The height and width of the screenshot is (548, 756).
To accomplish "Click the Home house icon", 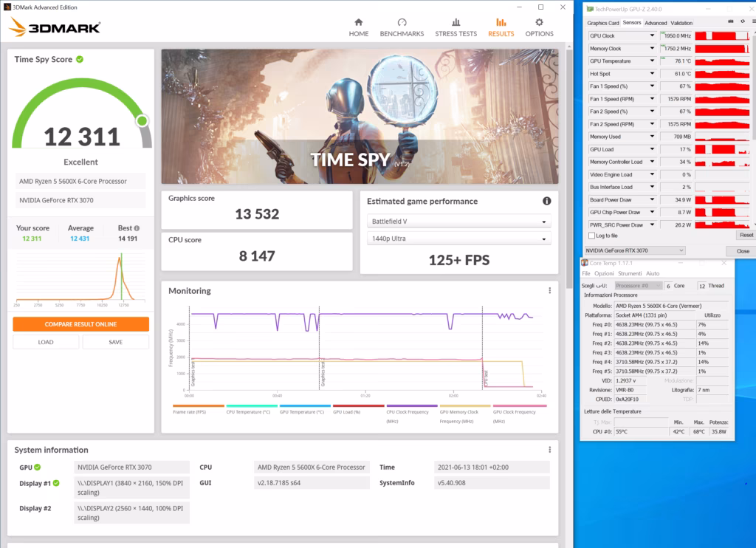I will pyautogui.click(x=358, y=22).
